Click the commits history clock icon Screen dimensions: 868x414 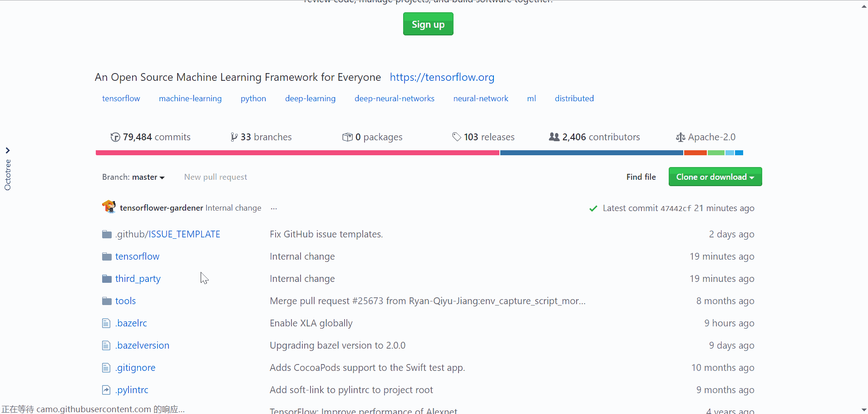(x=115, y=137)
